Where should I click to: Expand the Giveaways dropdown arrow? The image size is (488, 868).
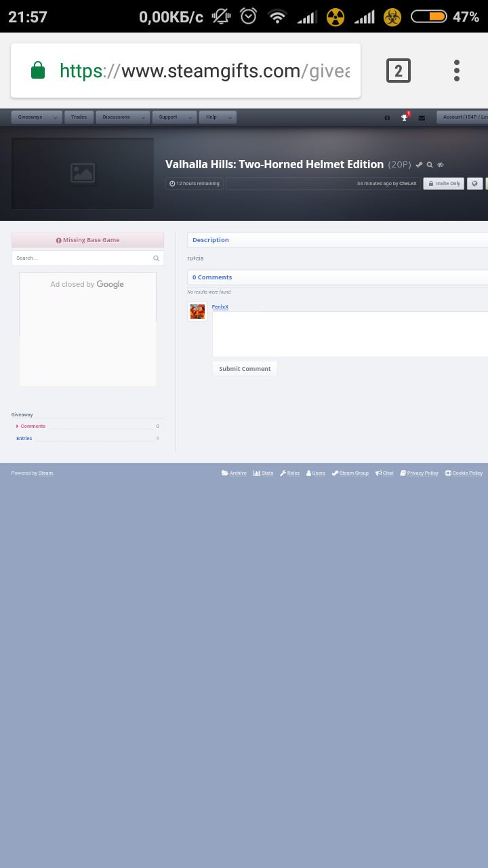[56, 117]
